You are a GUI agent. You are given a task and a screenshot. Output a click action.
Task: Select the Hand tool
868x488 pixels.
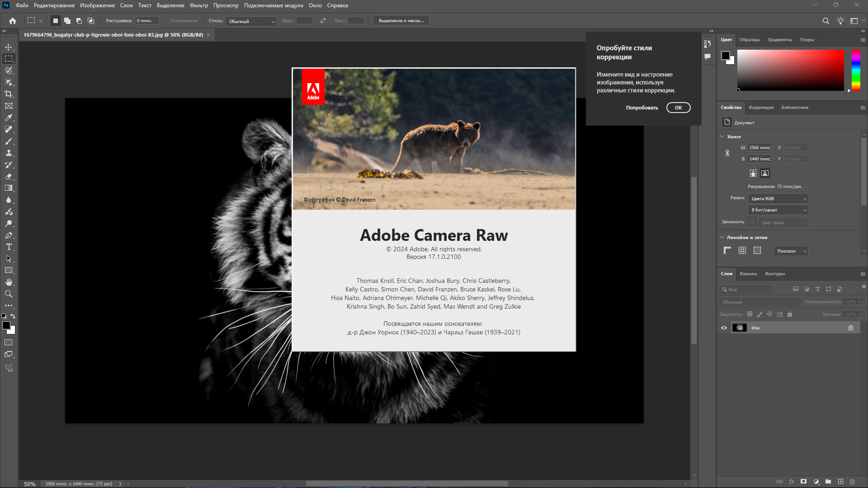(x=9, y=282)
